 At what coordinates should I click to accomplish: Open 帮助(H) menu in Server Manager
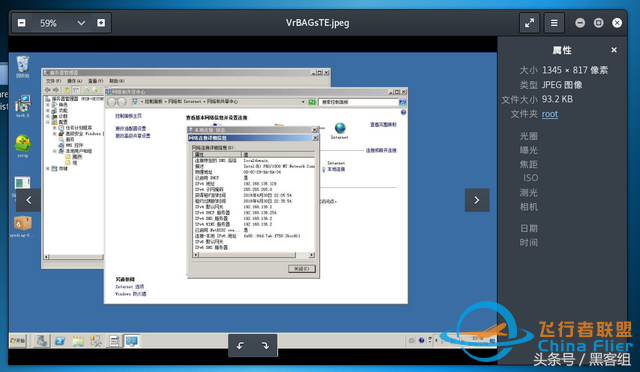pyautogui.click(x=117, y=81)
